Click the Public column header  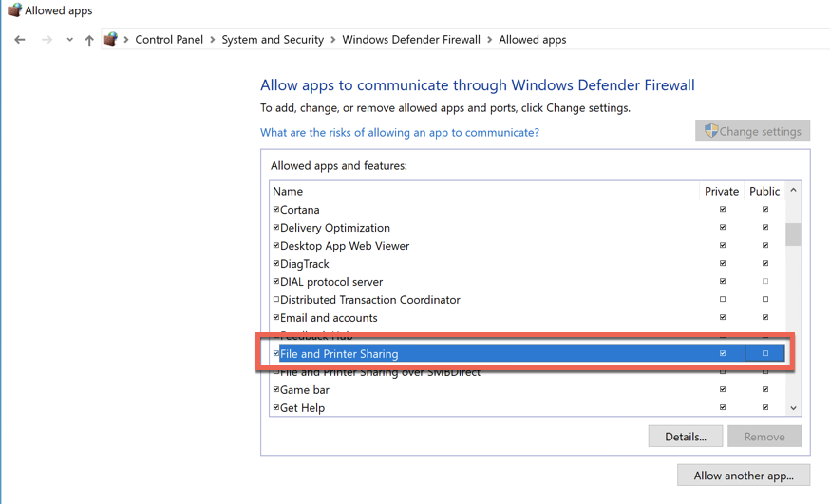tap(764, 191)
